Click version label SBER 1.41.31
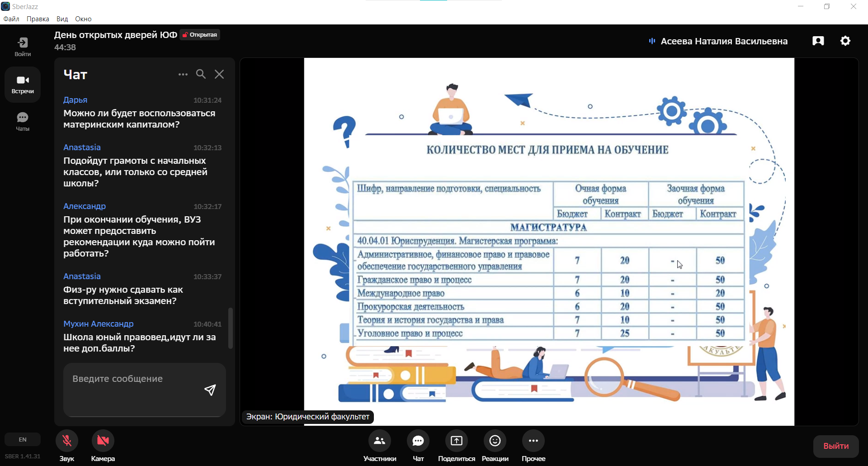Viewport: 868px width, 466px height. 23,456
